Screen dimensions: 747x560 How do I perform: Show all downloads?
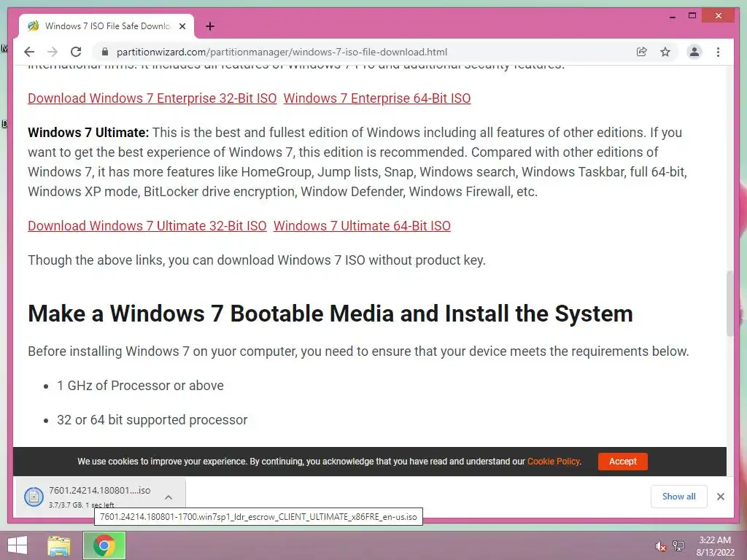point(679,496)
